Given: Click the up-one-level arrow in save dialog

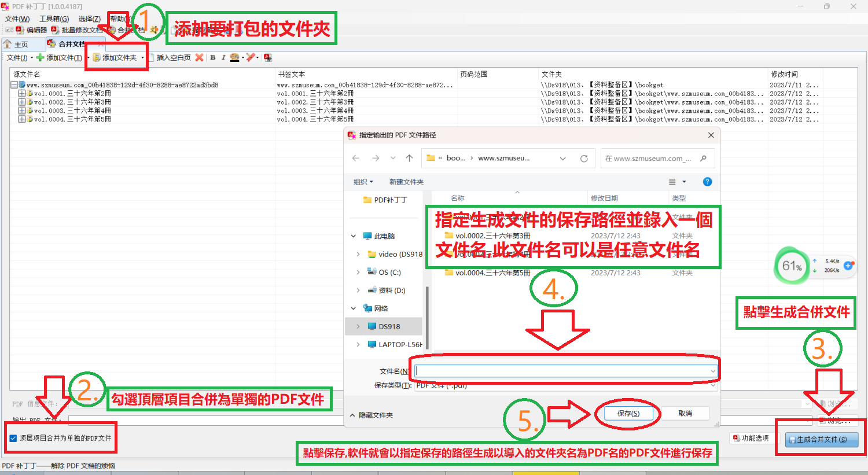Looking at the screenshot, I should [x=409, y=159].
